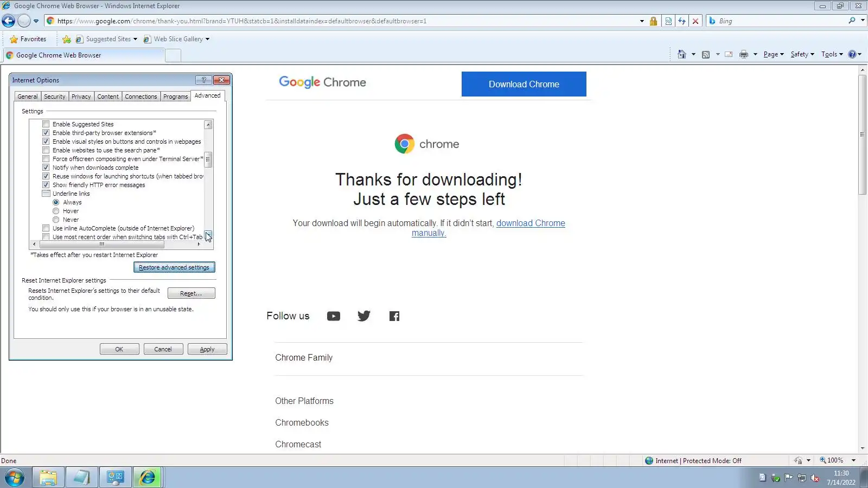Click the Windows Start orb

click(x=15, y=478)
